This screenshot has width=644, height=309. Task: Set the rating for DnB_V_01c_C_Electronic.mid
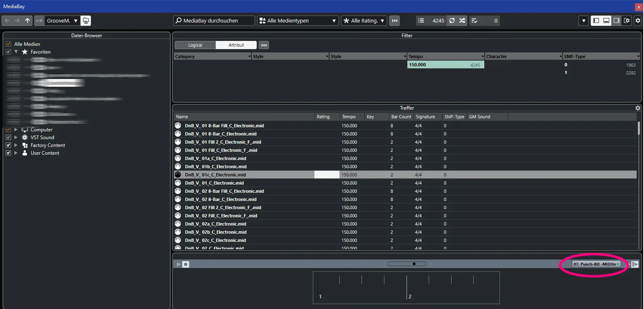point(327,175)
